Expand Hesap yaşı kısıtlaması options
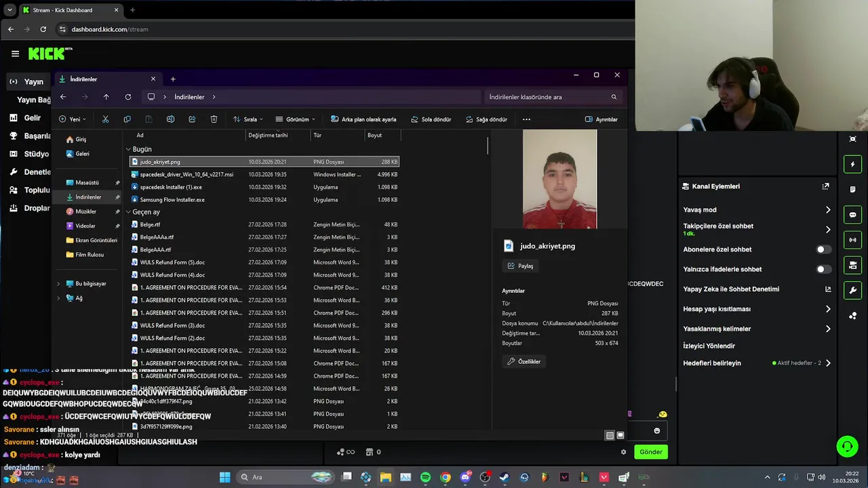Image resolution: width=868 pixels, height=488 pixels. pyautogui.click(x=827, y=309)
